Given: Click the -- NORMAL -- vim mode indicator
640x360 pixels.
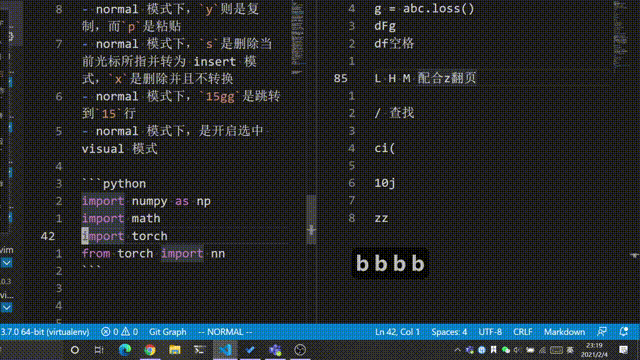Looking at the screenshot, I should pyautogui.click(x=225, y=332).
